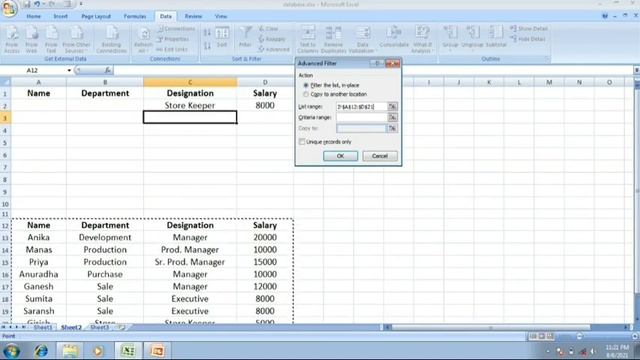This screenshot has width=640, height=360.
Task: Click the From Web icon
Action: [x=31, y=39]
